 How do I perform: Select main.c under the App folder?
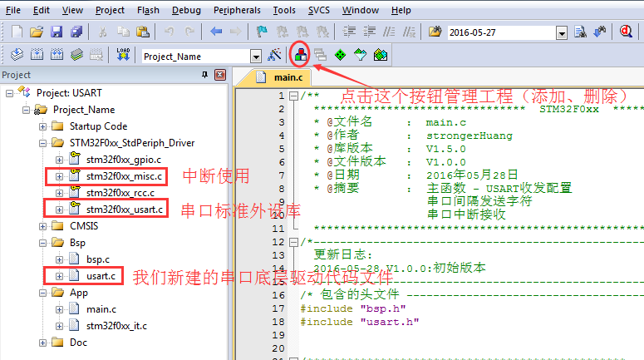point(101,309)
